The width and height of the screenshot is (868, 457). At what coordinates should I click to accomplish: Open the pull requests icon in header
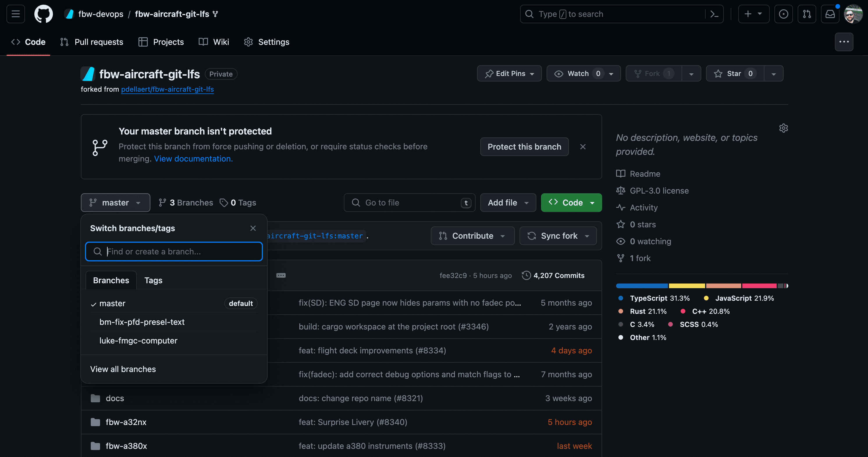[807, 14]
